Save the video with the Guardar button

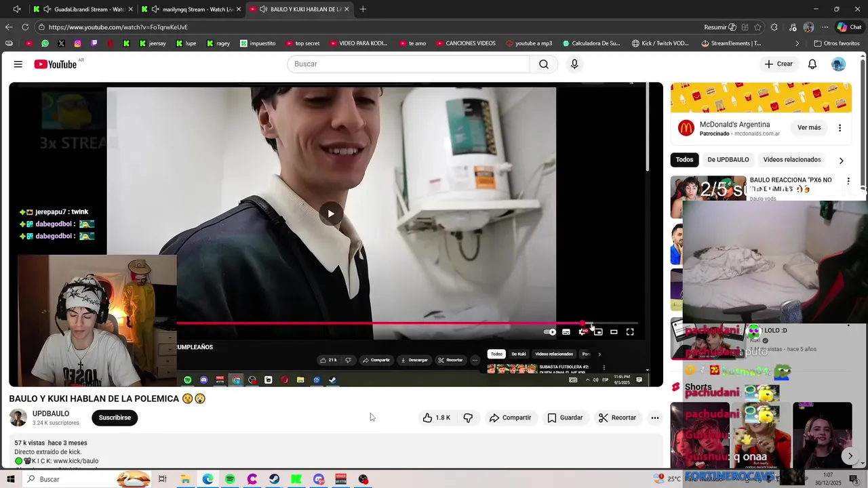[565, 418]
